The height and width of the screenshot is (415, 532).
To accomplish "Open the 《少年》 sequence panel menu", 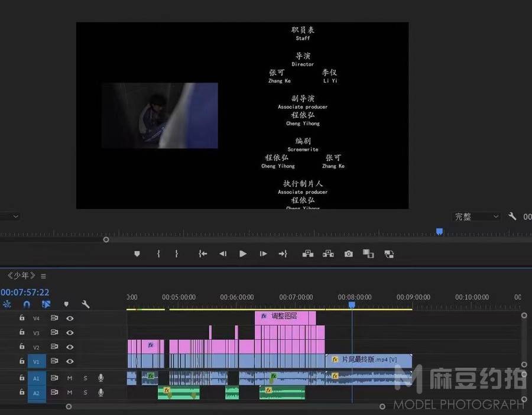I will (43, 276).
